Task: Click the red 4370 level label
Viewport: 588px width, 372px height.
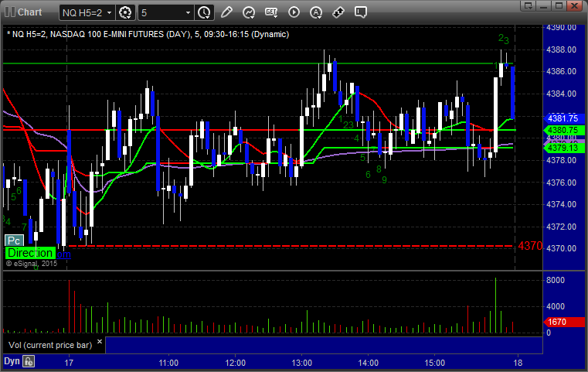Action: [530, 246]
